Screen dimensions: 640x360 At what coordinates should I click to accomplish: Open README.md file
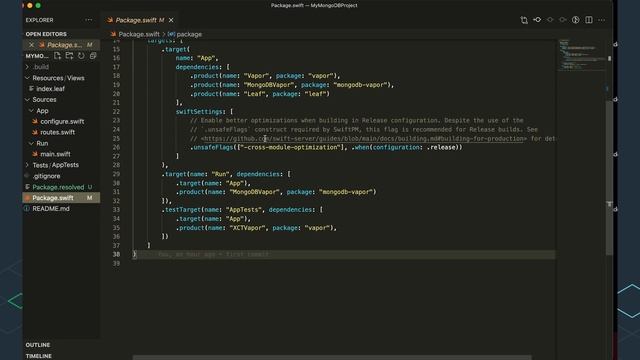(51, 209)
